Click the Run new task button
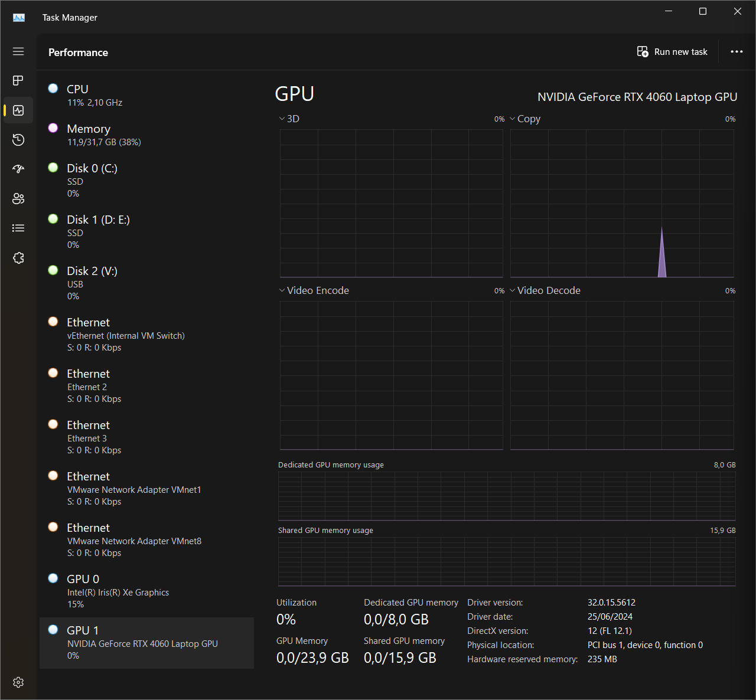The height and width of the screenshot is (700, 756). [x=672, y=52]
